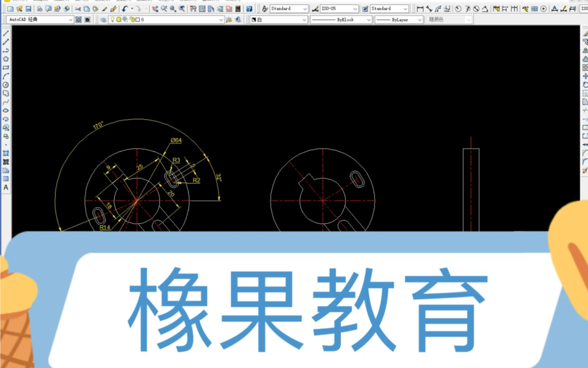588x368 pixels.
Task: Click the Text Style manager icon
Action: 265,9
